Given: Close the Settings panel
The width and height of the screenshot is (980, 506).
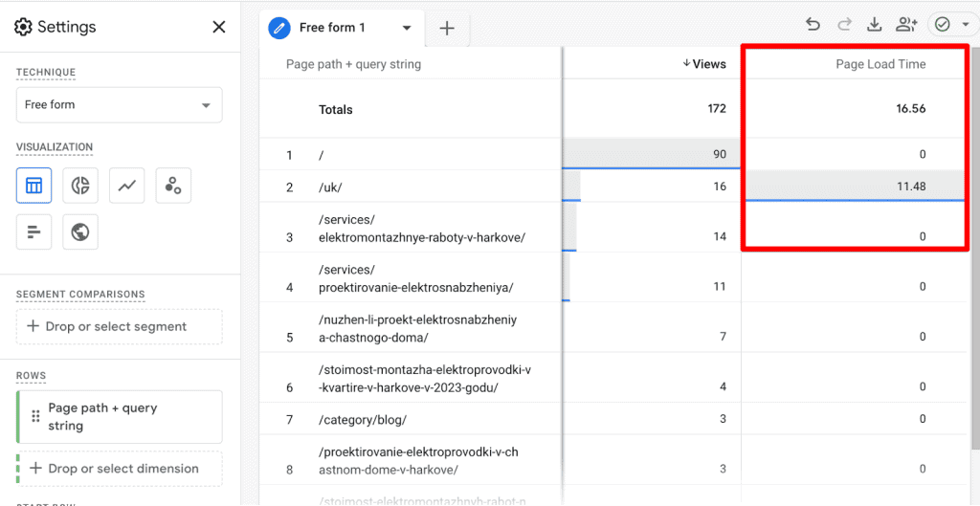Looking at the screenshot, I should click(x=219, y=27).
